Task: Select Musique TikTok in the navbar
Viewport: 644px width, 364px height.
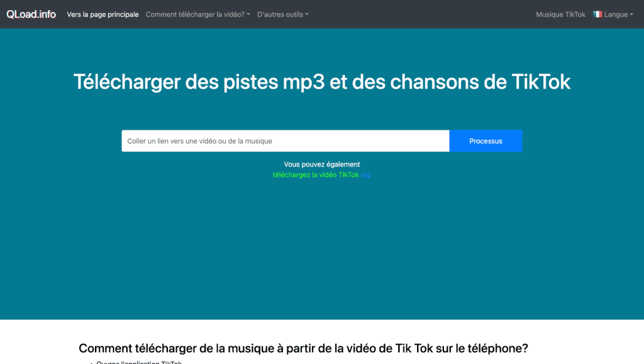Action: coord(560,14)
